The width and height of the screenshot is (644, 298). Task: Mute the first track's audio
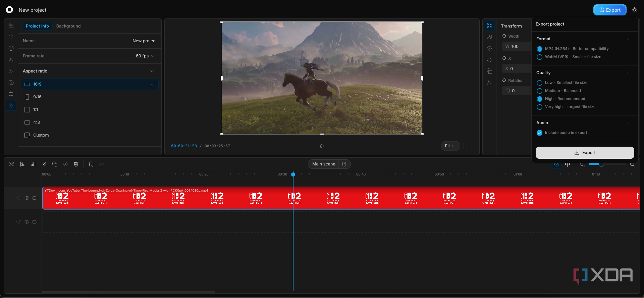click(19, 198)
